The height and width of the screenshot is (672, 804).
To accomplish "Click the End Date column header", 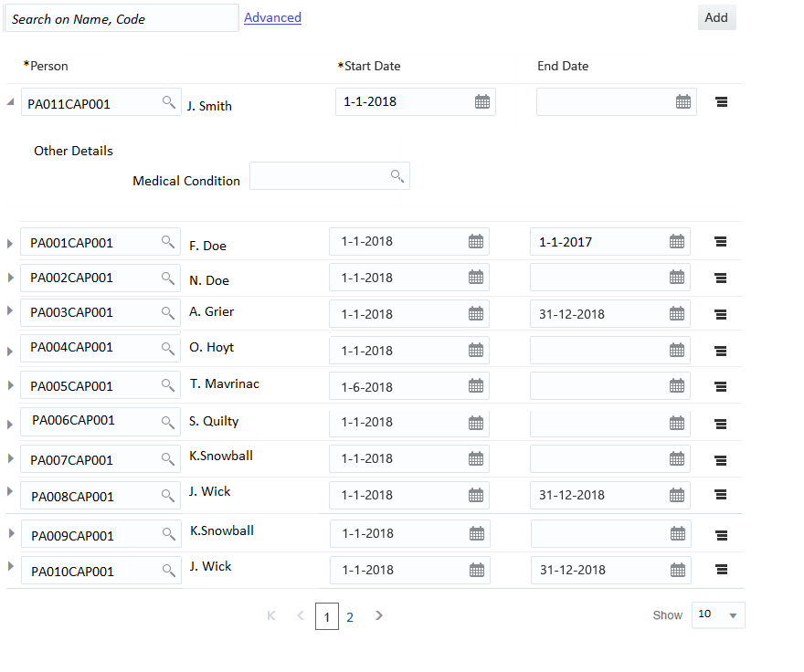I will 563,66.
